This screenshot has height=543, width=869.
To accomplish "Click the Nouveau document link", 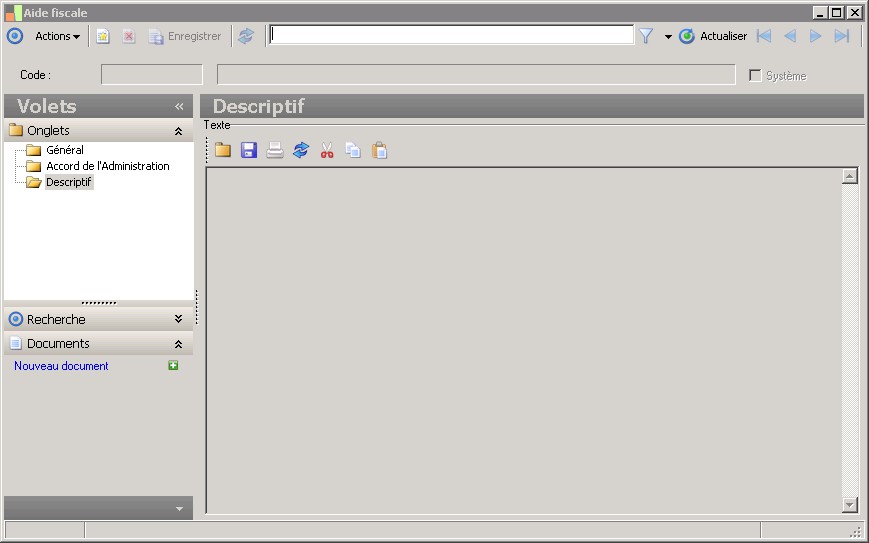I will click(x=61, y=366).
